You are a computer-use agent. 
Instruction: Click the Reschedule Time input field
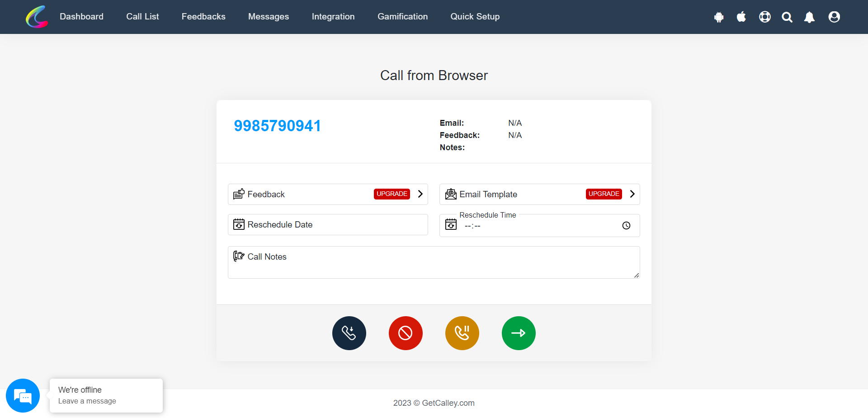pyautogui.click(x=539, y=225)
